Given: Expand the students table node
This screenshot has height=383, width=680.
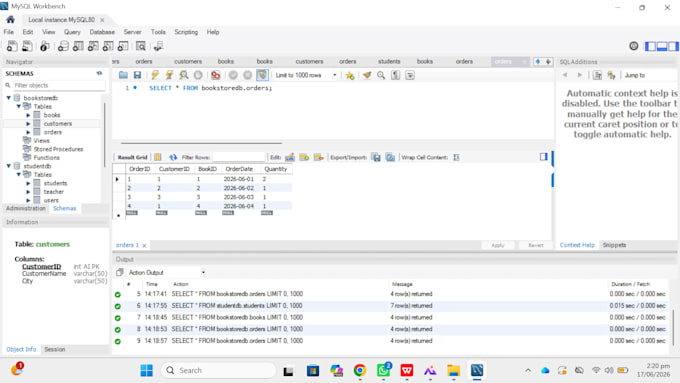Looking at the screenshot, I should (x=28, y=183).
